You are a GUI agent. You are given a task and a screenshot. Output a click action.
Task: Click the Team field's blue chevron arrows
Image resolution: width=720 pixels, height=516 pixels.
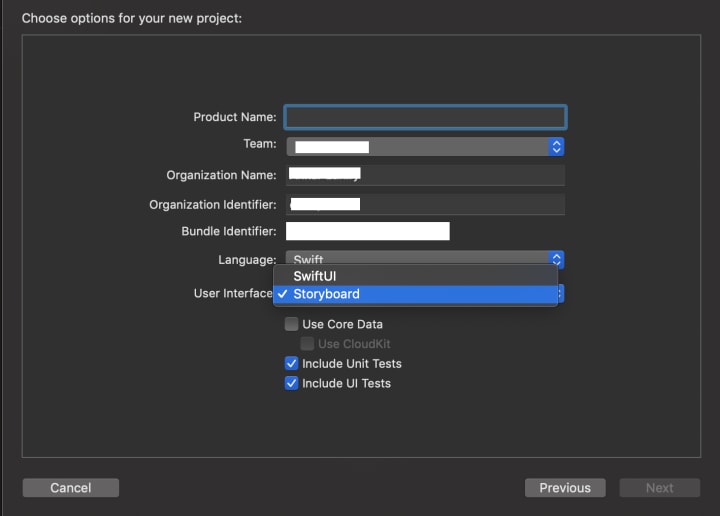(556, 147)
